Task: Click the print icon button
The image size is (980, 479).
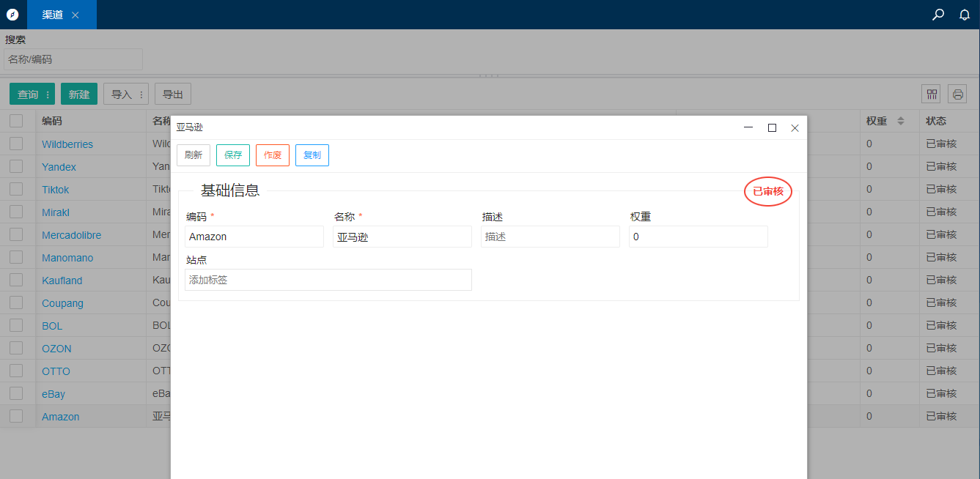Action: coord(957,94)
